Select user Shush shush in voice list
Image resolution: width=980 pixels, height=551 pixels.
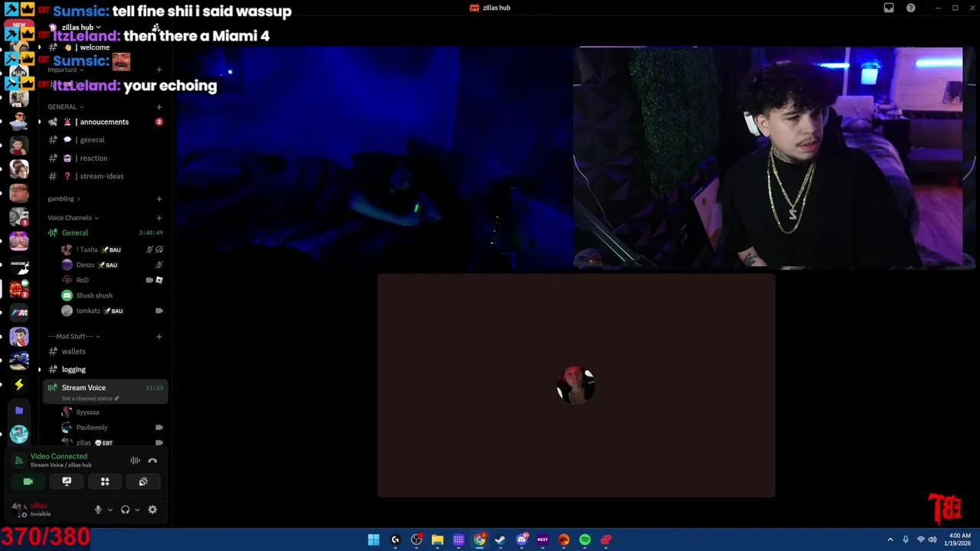point(112,295)
